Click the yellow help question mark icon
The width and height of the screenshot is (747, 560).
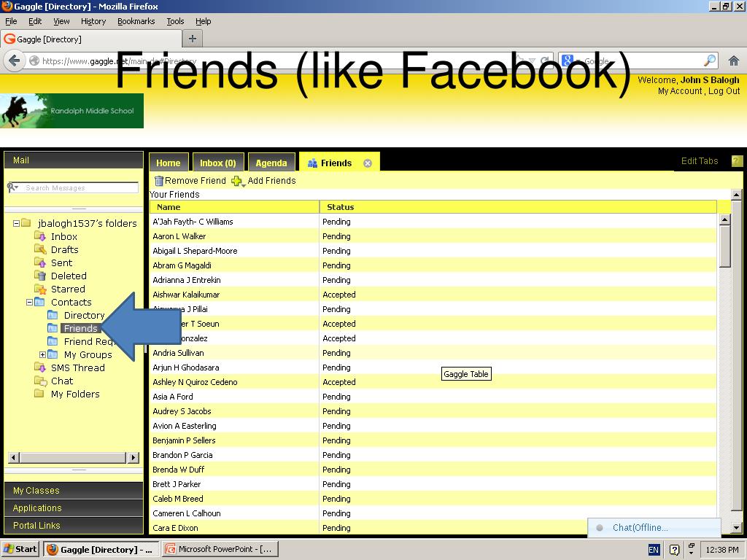point(737,161)
